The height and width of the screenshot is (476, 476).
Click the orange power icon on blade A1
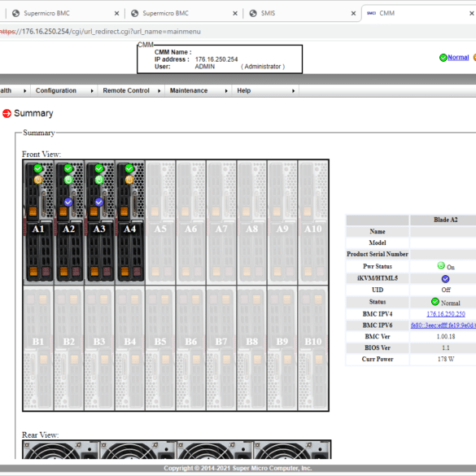(x=38, y=180)
